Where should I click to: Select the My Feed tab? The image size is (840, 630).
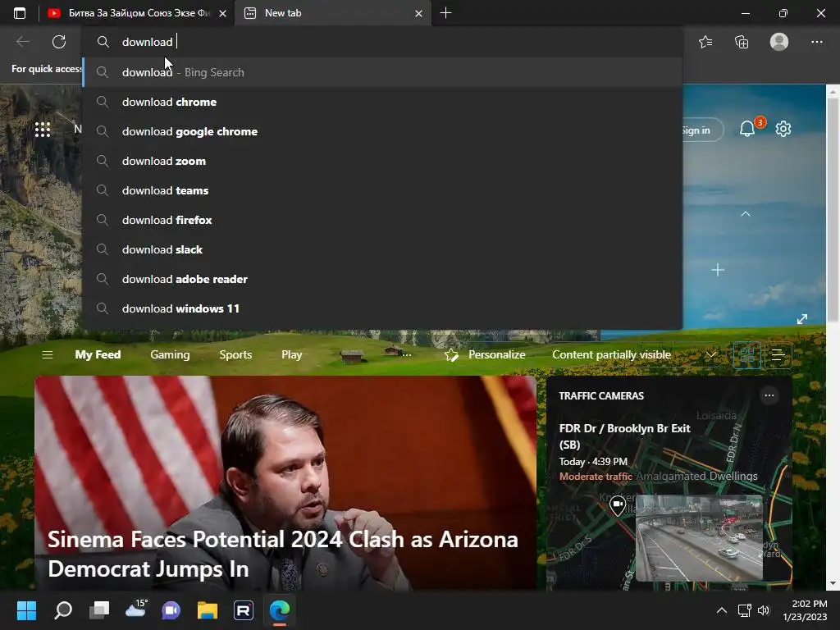click(98, 354)
